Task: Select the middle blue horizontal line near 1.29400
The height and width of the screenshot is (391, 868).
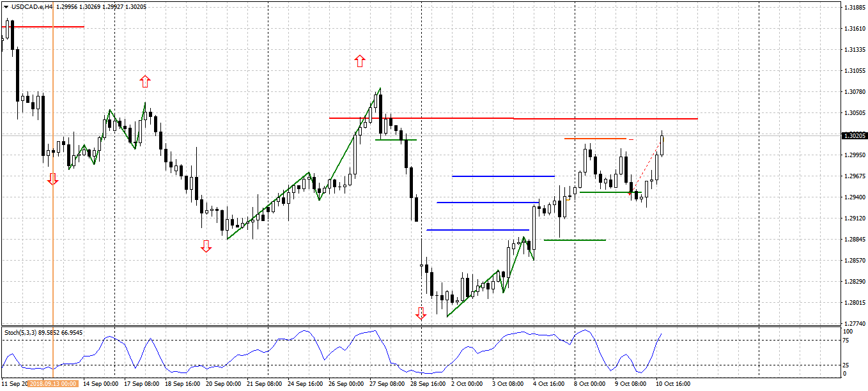Action: 488,203
